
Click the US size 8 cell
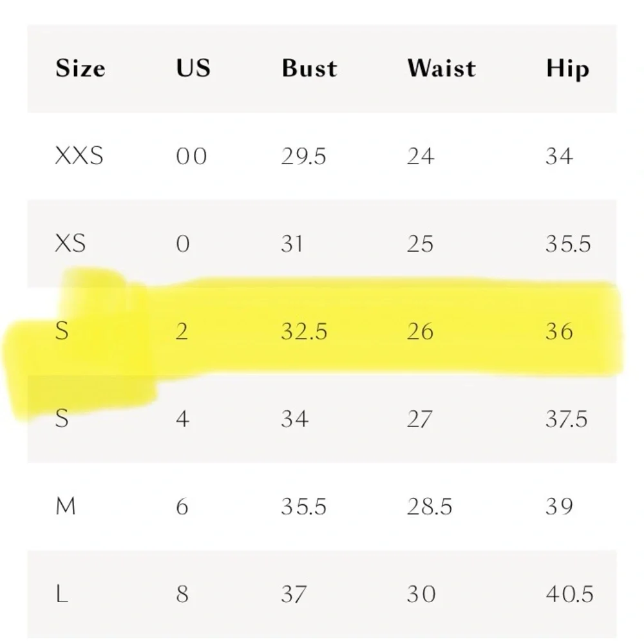coord(182,594)
